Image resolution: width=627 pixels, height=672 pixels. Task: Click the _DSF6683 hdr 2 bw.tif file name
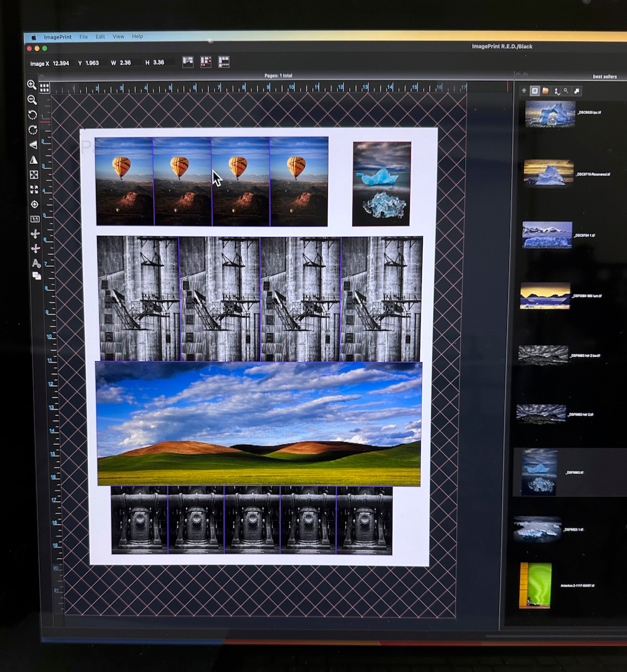pyautogui.click(x=585, y=355)
